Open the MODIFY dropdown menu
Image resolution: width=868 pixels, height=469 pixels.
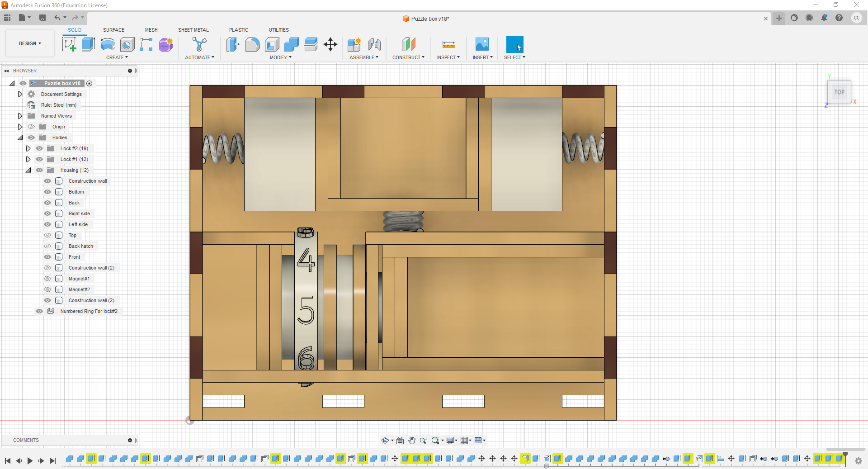[280, 57]
